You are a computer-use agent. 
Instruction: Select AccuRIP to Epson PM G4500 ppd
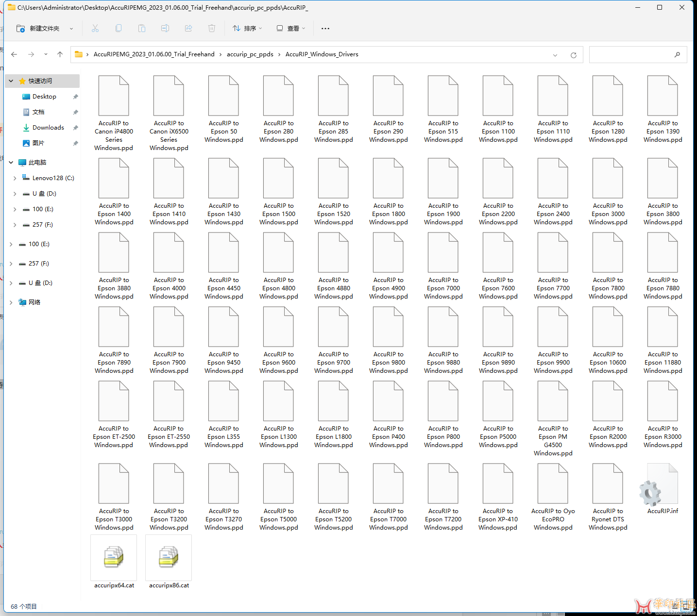click(x=553, y=418)
